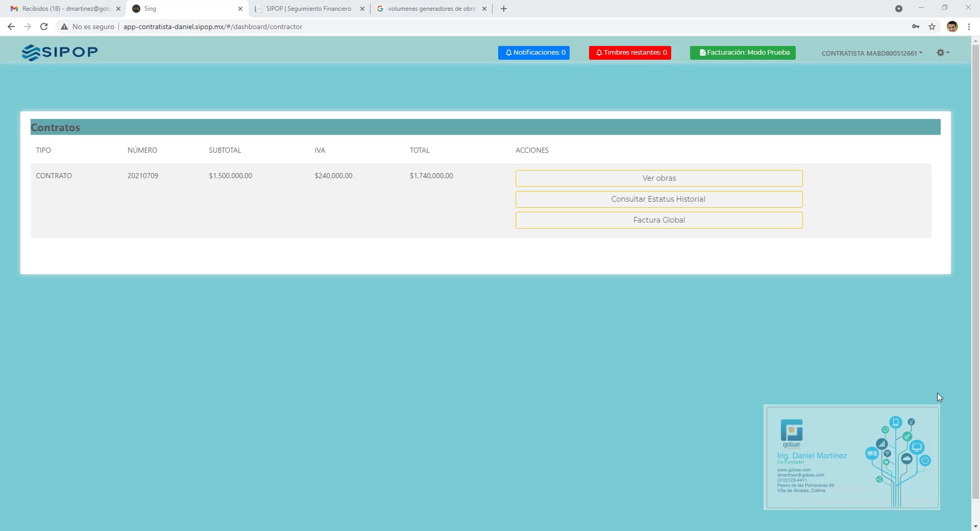Open the settings gear menu

942,52
